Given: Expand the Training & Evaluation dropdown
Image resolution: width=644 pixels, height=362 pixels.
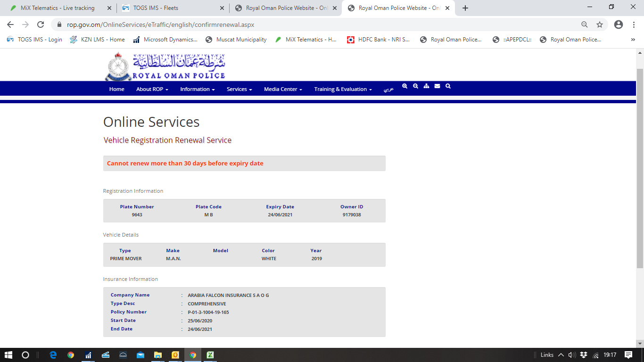Looking at the screenshot, I should pyautogui.click(x=343, y=89).
